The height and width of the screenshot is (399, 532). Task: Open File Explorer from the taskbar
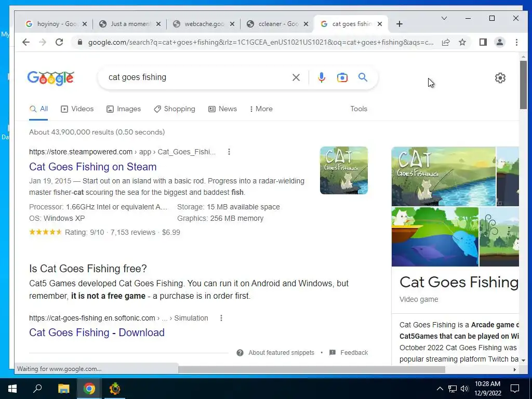click(x=63, y=389)
